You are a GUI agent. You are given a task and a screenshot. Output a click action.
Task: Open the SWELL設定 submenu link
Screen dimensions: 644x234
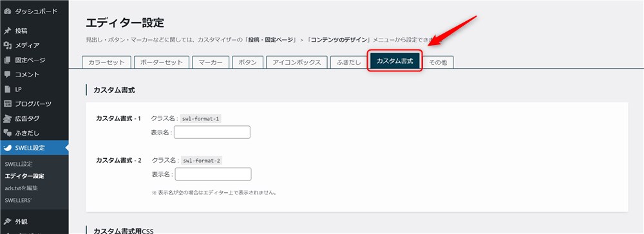19,164
